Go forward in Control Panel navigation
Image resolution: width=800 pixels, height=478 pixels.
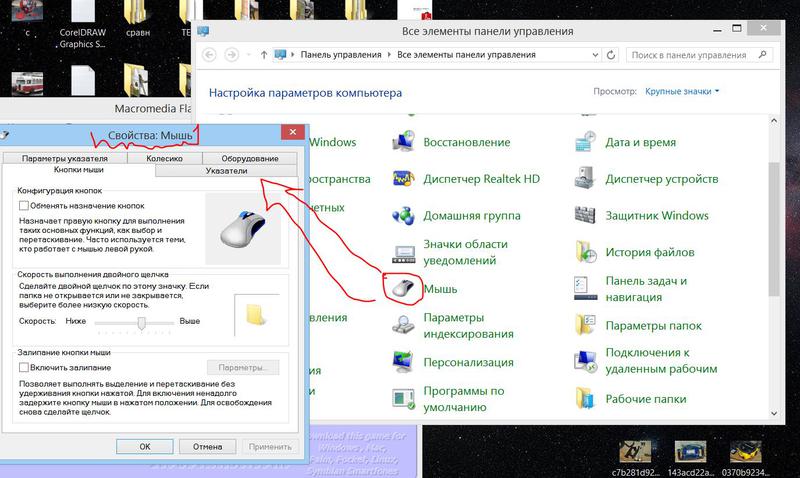tap(232, 55)
